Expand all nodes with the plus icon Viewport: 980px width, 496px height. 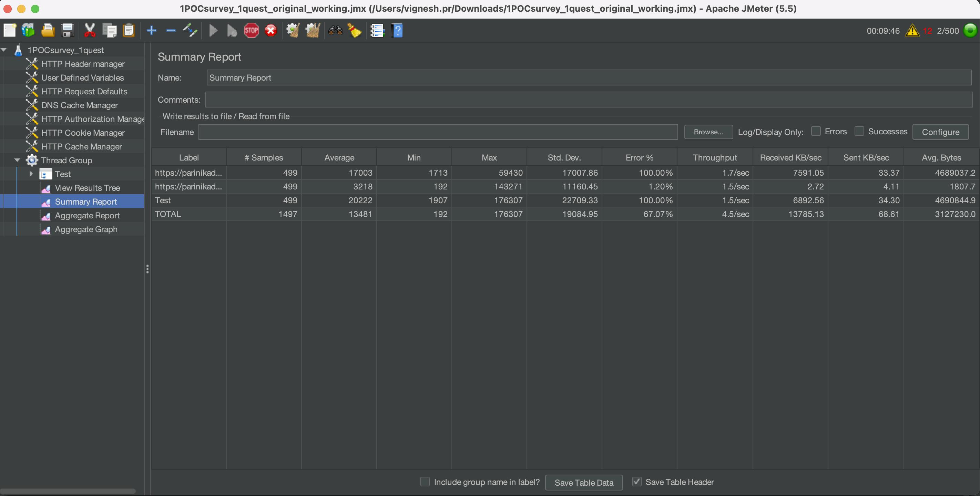pos(151,30)
